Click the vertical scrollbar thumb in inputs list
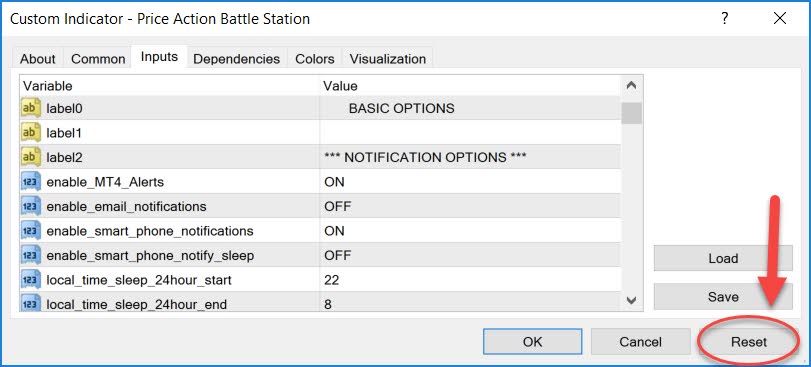811x367 pixels. pos(632,113)
